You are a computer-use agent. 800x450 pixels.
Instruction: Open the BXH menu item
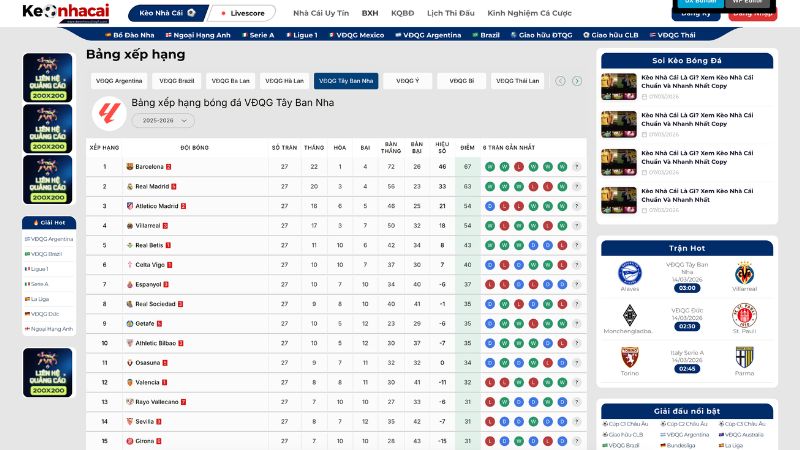click(370, 14)
